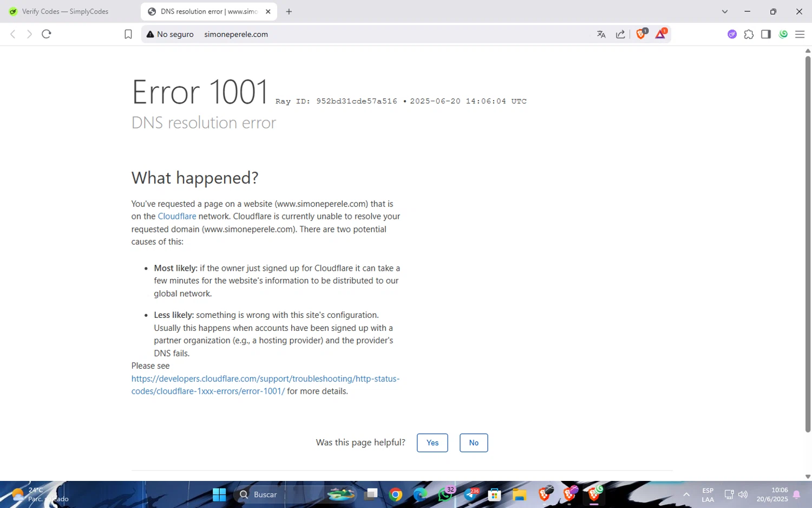
Task: Switch to Brave window with purple profile badge
Action: point(569,494)
